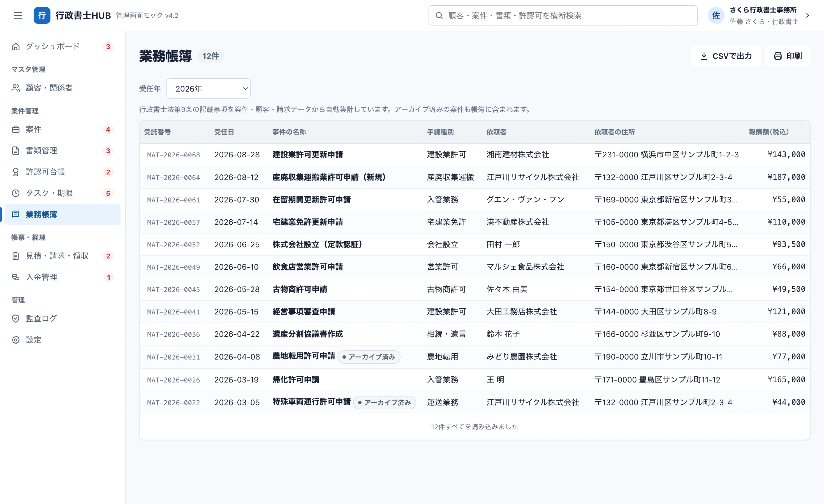Click client マルシェ食品株式会社
The height and width of the screenshot is (504, 824).
(x=525, y=267)
